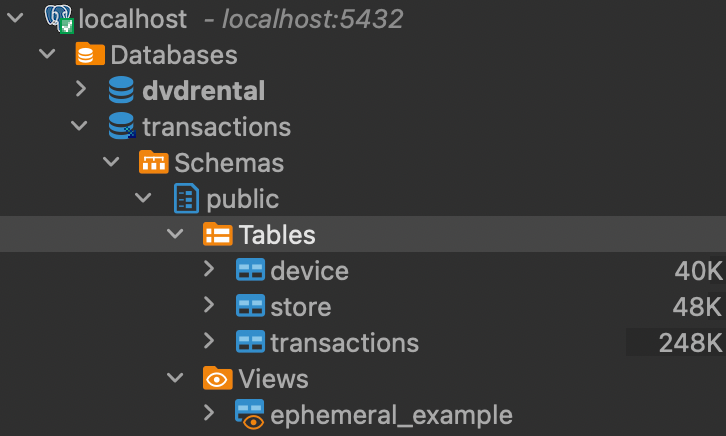Click the PostgreSQL elephant connection icon
This screenshot has height=436, width=726.
pyautogui.click(x=59, y=19)
